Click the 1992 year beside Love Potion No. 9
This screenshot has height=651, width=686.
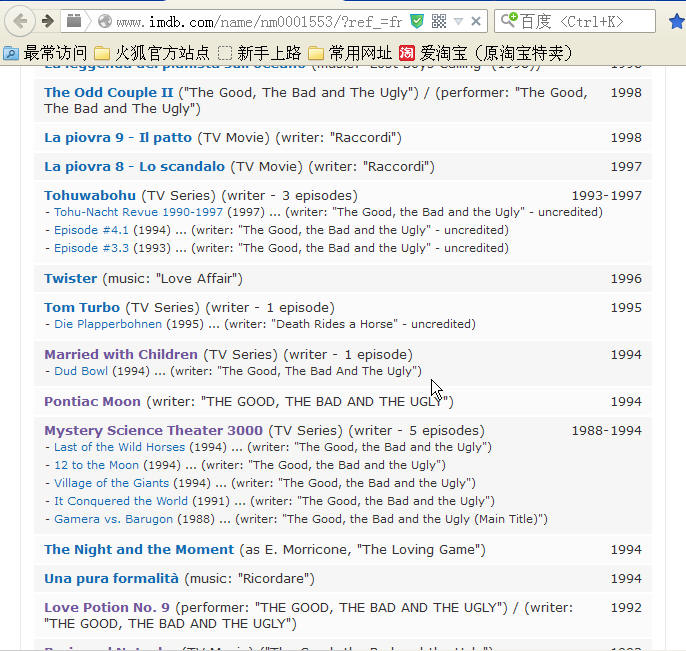click(626, 608)
